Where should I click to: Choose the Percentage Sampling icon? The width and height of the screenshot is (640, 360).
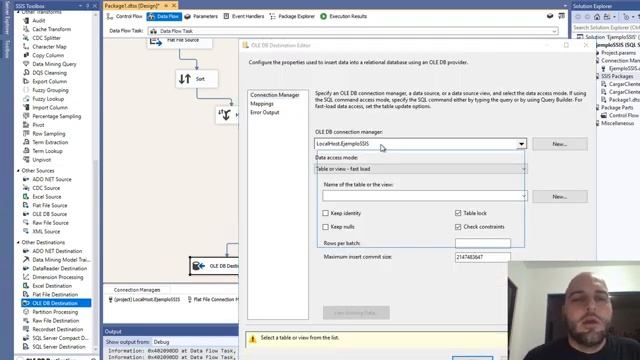(x=26, y=116)
